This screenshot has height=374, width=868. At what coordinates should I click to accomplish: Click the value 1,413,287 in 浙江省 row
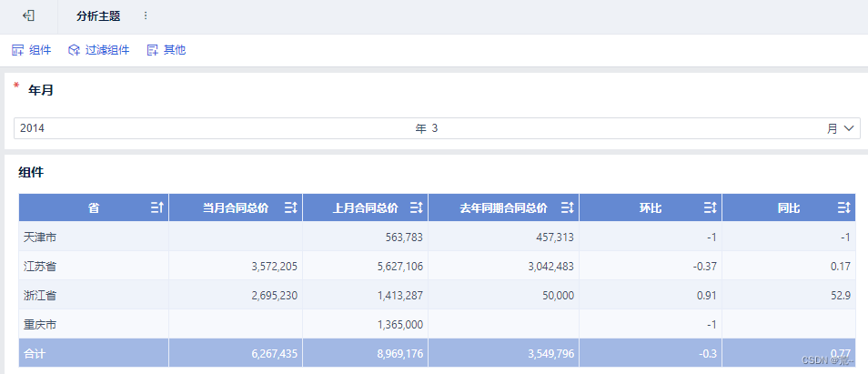coord(399,296)
